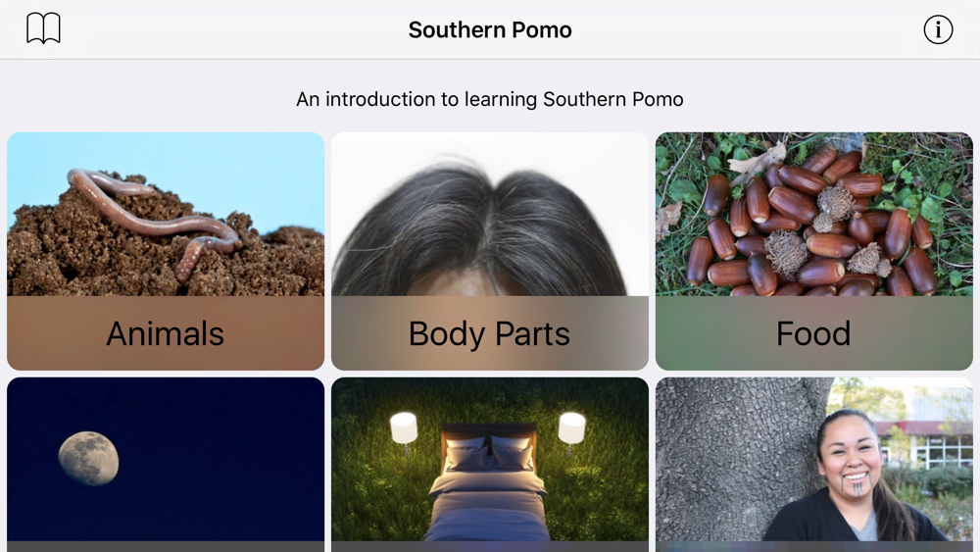Open the Body Parts category label
The width and height of the screenshot is (980, 552).
pyautogui.click(x=489, y=333)
